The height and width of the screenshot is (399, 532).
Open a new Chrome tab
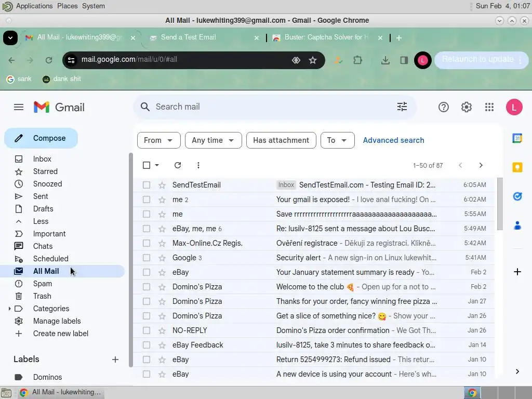(399, 38)
